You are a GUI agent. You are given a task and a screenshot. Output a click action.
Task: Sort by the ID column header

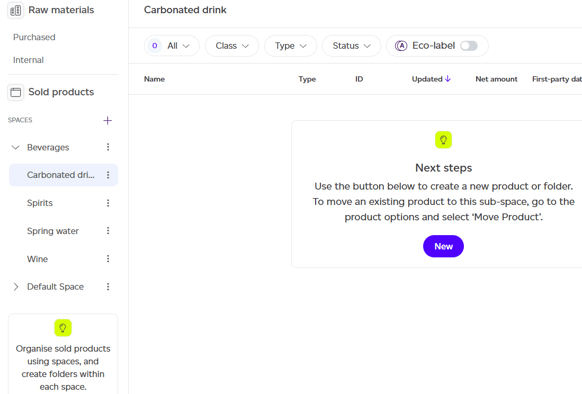359,79
